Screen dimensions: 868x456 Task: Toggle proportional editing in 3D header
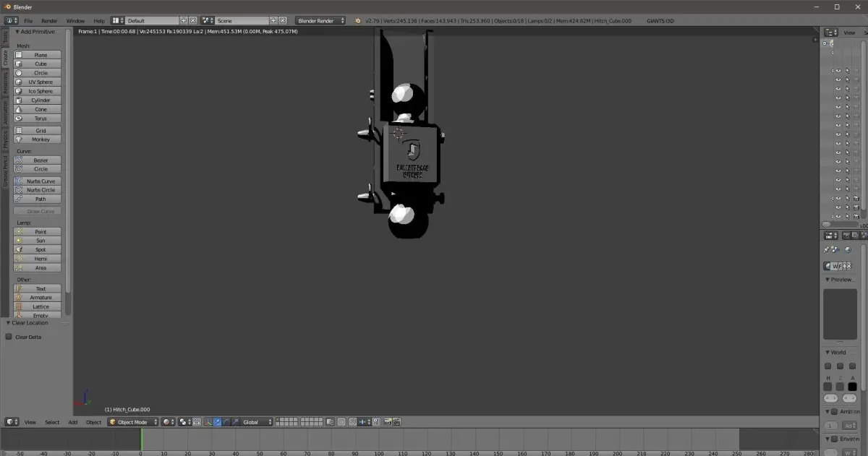341,422
